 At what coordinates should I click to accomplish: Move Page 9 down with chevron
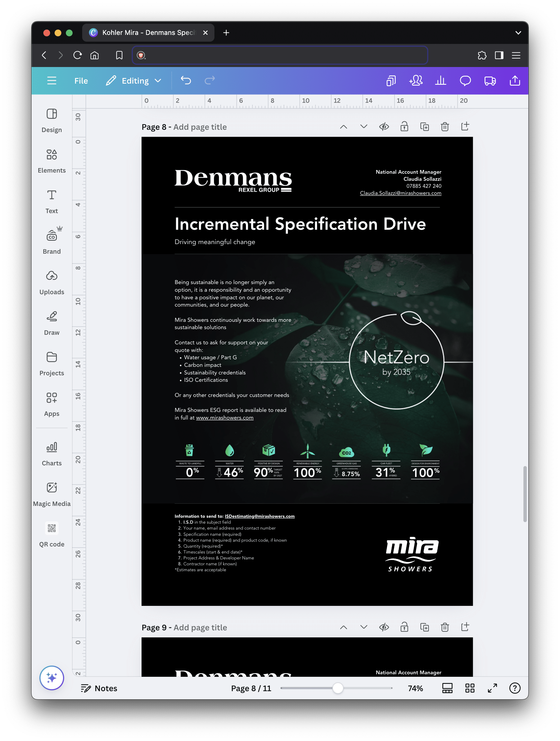364,627
